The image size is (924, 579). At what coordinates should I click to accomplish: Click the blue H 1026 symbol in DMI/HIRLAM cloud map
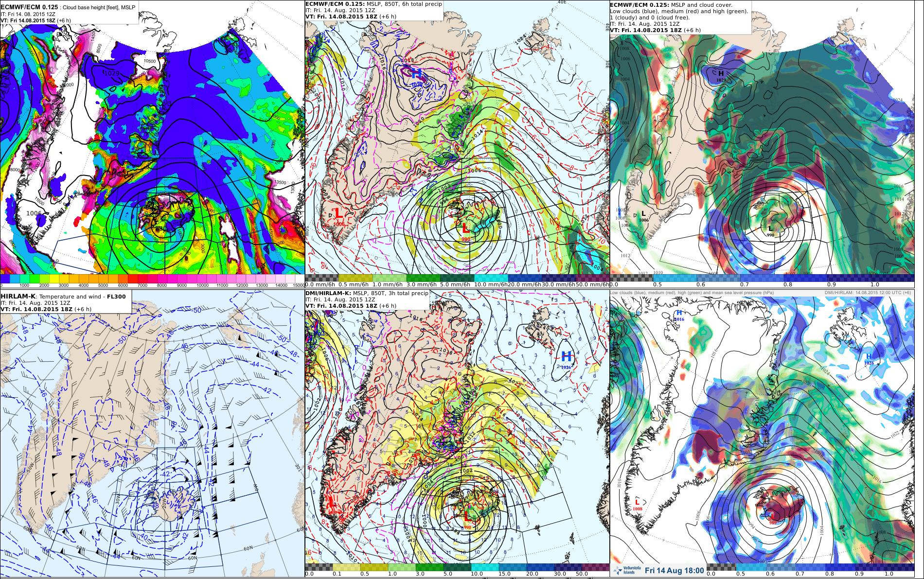point(869,359)
